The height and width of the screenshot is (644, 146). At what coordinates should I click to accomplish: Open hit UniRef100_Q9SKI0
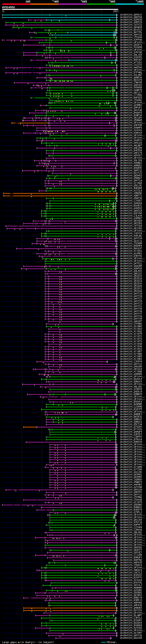(131, 15)
